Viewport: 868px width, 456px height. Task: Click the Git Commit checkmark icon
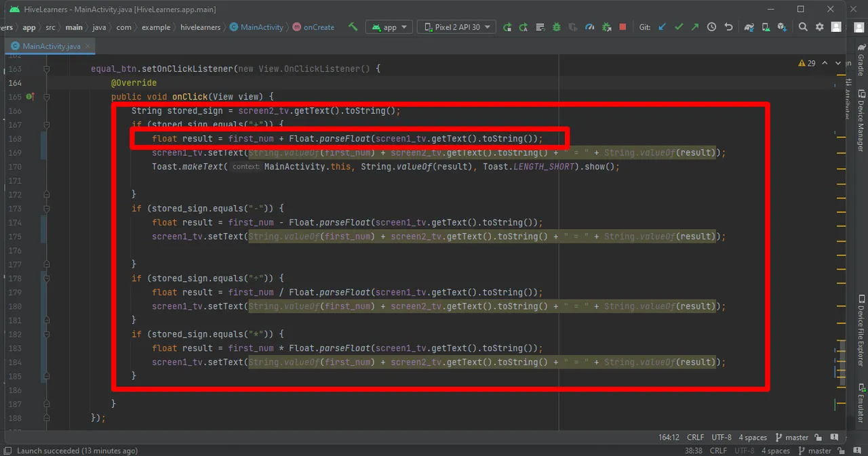[679, 27]
